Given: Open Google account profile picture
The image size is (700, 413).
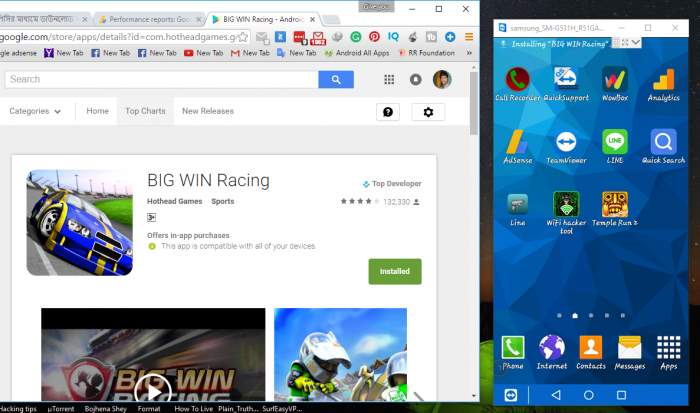Looking at the screenshot, I should click(442, 79).
